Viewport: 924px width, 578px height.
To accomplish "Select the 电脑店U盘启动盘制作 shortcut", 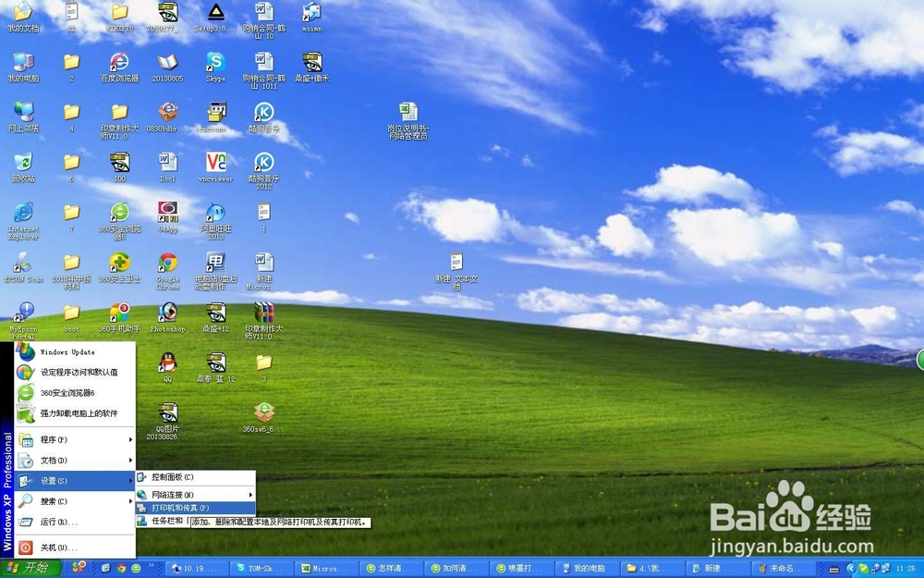I will pyautogui.click(x=215, y=271).
